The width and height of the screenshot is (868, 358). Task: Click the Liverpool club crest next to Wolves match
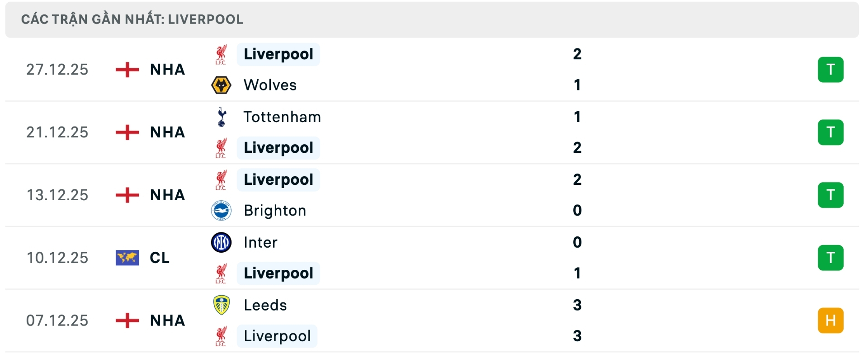(x=222, y=54)
